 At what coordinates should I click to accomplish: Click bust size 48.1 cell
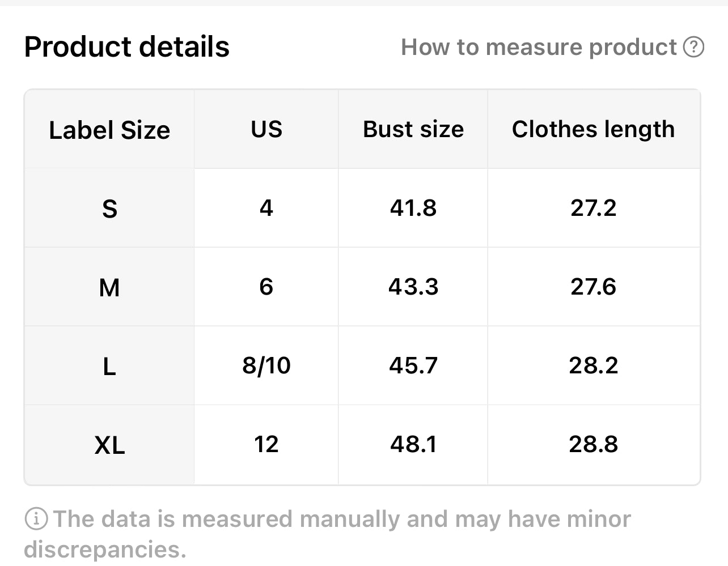413,444
